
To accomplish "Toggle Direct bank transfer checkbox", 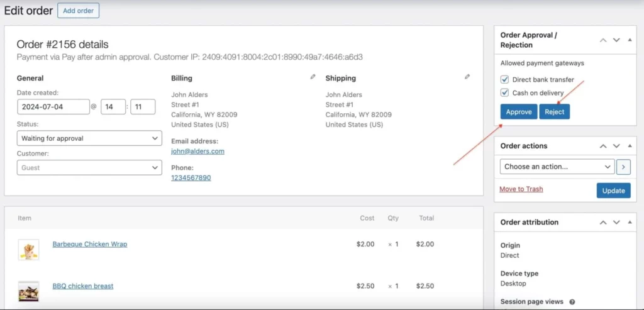I will pos(504,80).
